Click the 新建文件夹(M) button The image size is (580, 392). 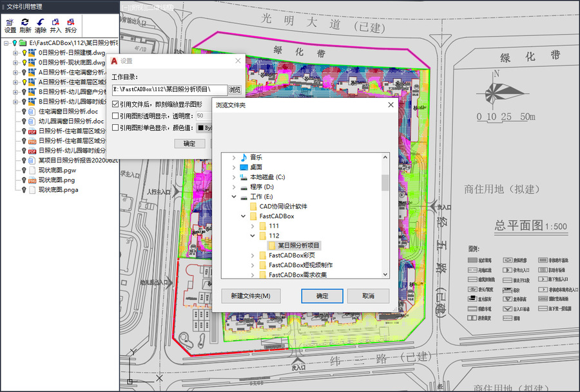pos(251,296)
